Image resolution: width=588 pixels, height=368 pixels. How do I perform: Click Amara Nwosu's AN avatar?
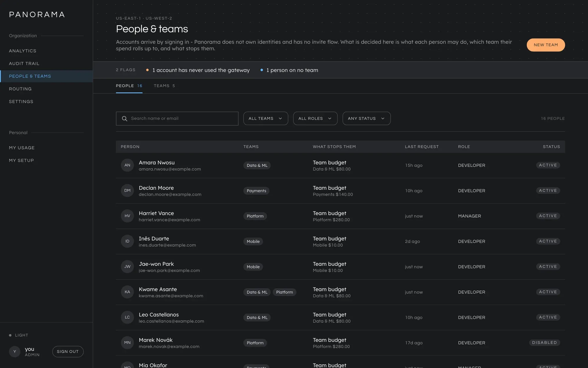pyautogui.click(x=127, y=165)
